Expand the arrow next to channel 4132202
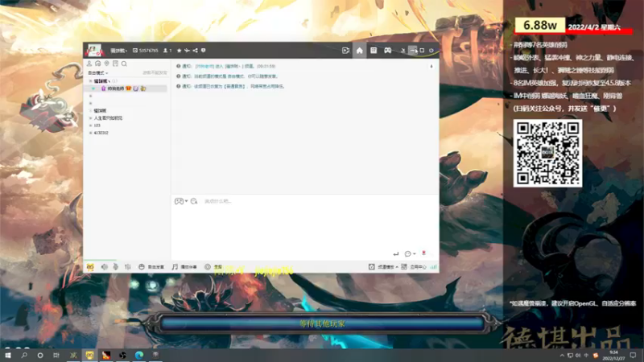The height and width of the screenshot is (362, 644). click(91, 133)
